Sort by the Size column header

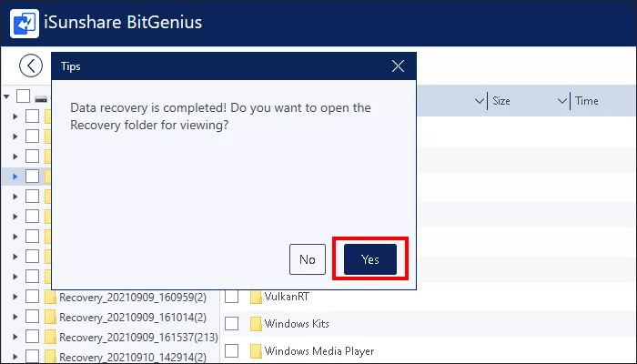tap(501, 101)
